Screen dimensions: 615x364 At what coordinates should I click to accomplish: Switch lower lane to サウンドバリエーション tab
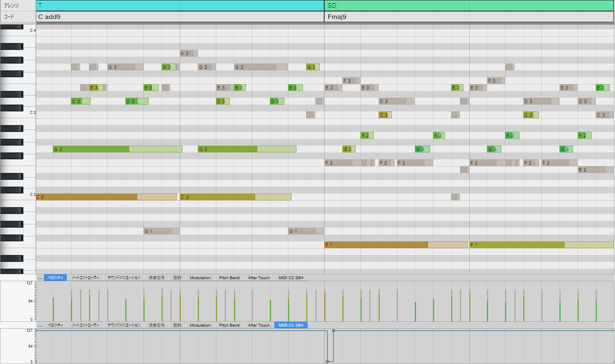[124, 325]
